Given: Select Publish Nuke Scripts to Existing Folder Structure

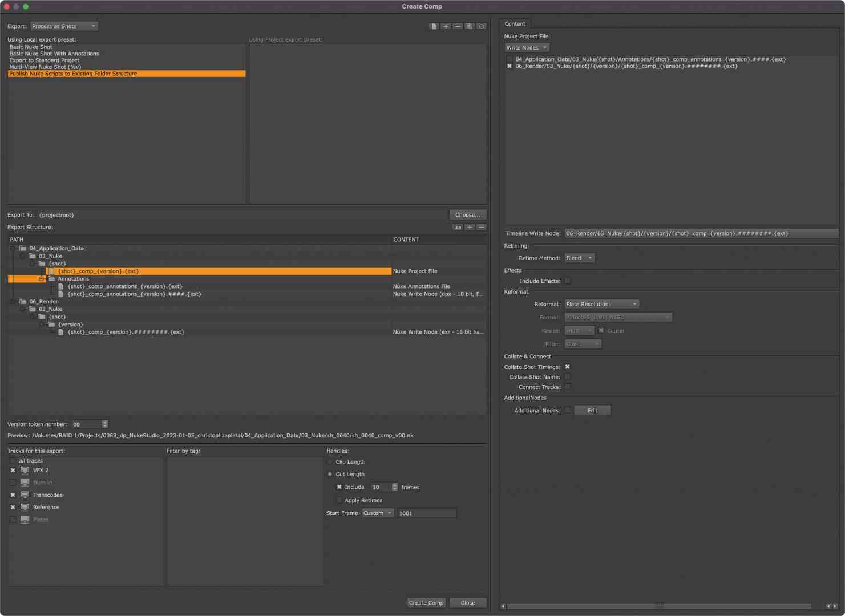Looking at the screenshot, I should (x=127, y=74).
